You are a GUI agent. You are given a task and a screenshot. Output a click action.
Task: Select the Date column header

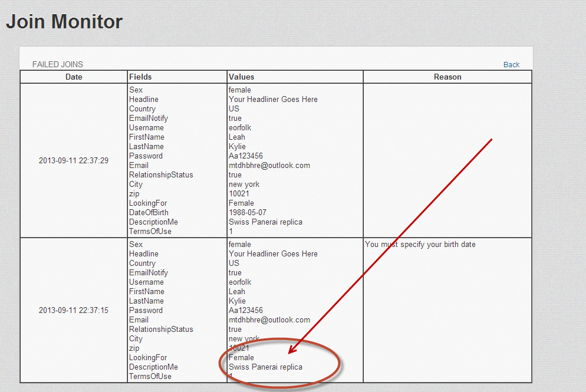click(74, 77)
